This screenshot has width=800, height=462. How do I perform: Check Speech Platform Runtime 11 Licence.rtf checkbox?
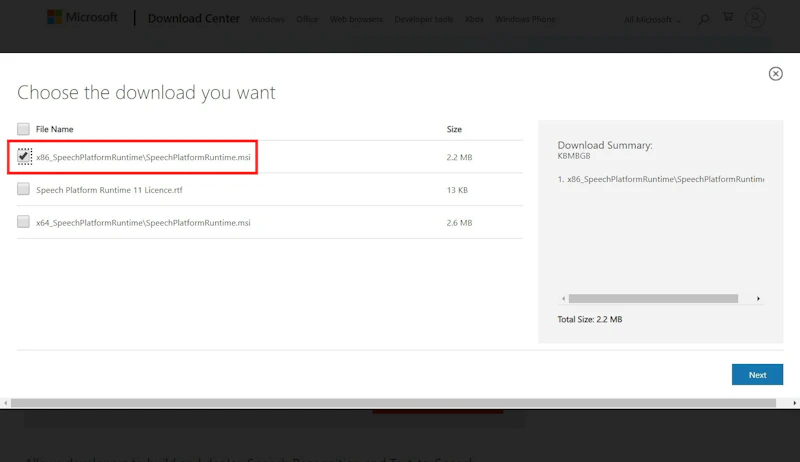coord(23,189)
